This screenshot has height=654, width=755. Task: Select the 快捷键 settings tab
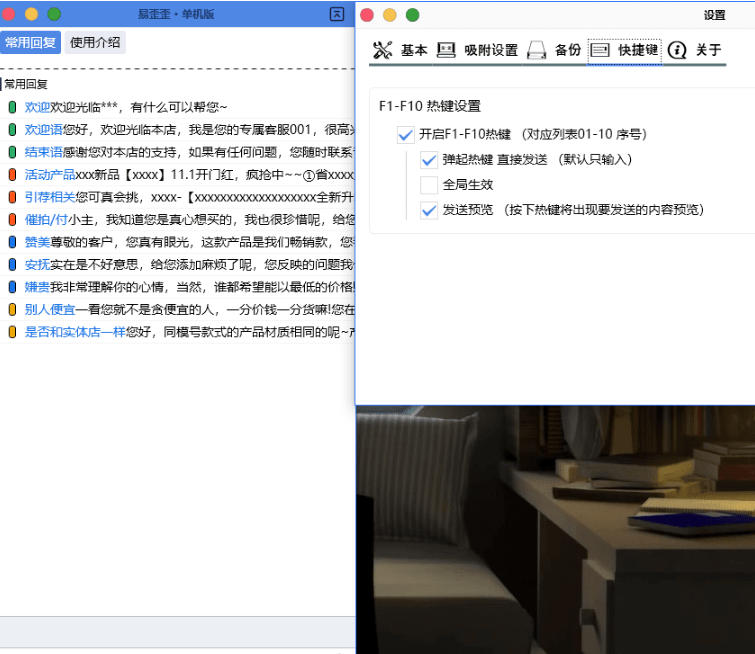[x=625, y=50]
